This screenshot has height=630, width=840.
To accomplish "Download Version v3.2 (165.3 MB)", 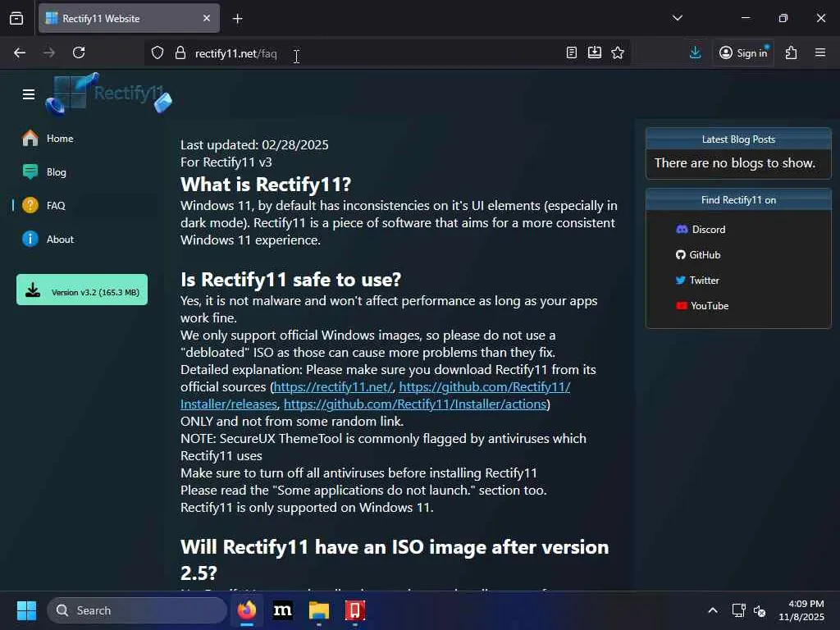I will (82, 290).
